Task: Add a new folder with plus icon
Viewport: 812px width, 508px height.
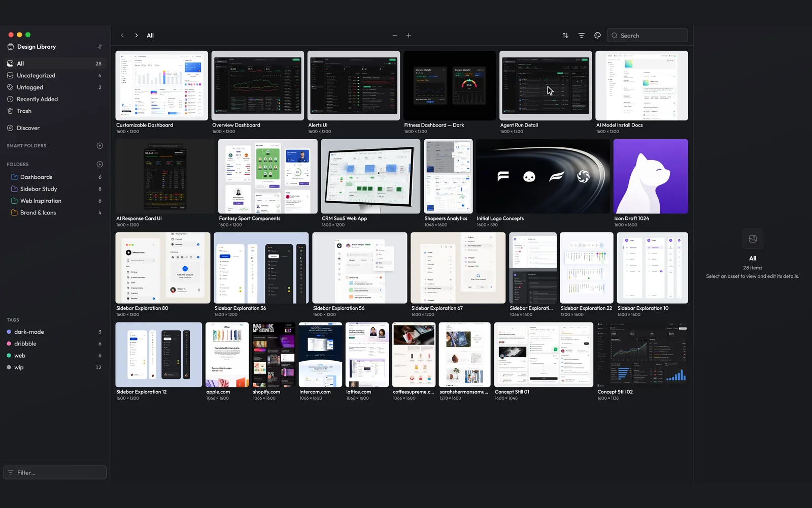Action: 99,164
